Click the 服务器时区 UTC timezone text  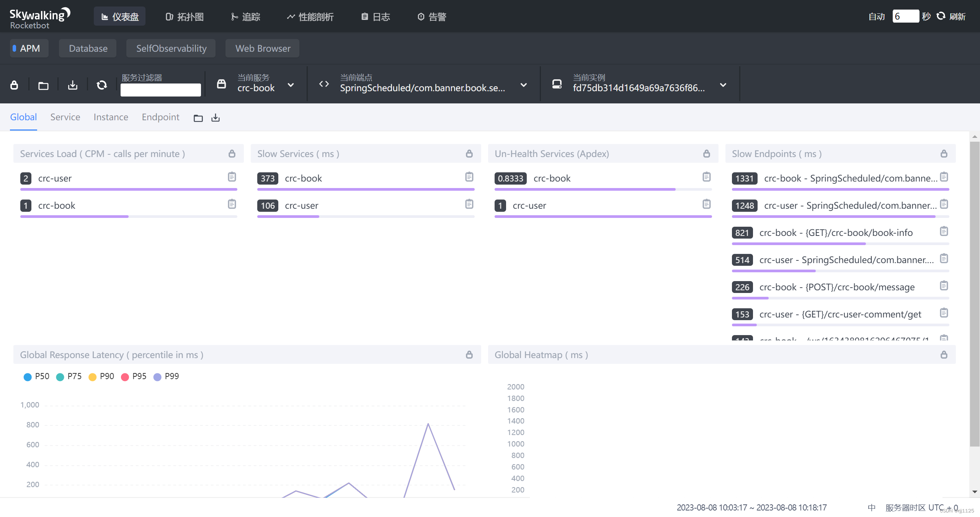click(921, 507)
